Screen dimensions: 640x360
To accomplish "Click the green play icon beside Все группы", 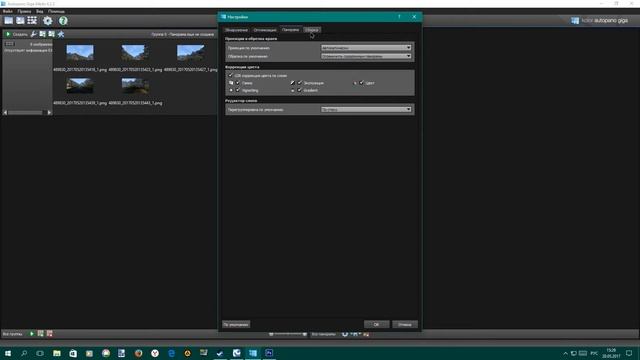I will 31,334.
